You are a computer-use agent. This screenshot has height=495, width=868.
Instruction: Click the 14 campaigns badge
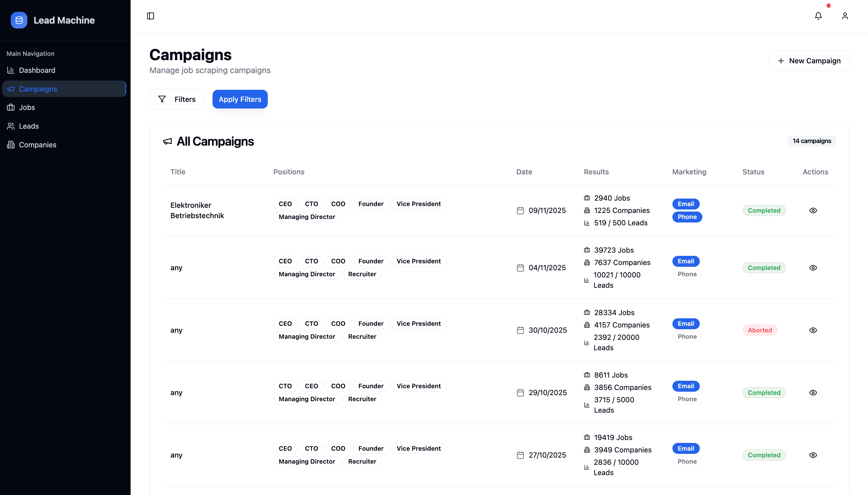point(811,141)
